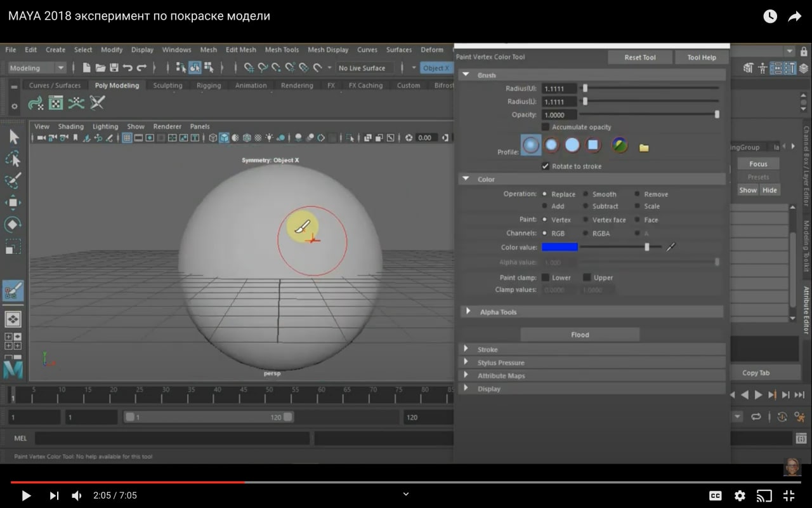Click the Copy Tab button
Viewport: 812px width, 508px height.
tap(756, 373)
